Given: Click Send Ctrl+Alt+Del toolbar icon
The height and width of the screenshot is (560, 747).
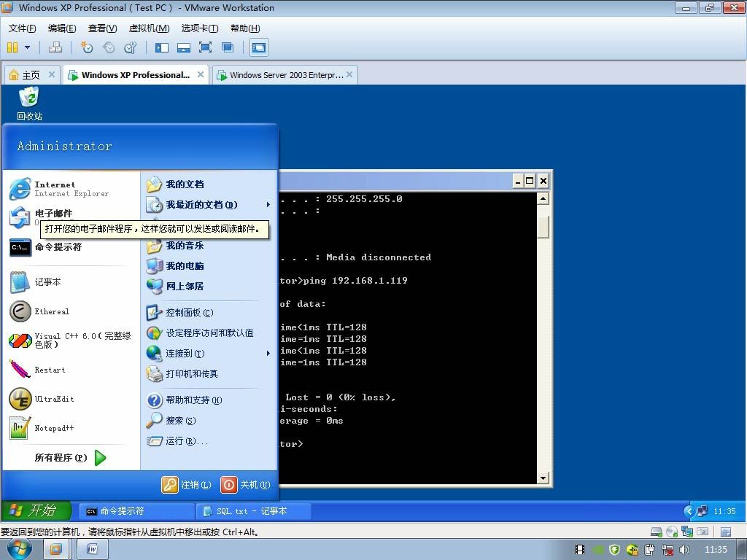Looking at the screenshot, I should tap(55, 47).
